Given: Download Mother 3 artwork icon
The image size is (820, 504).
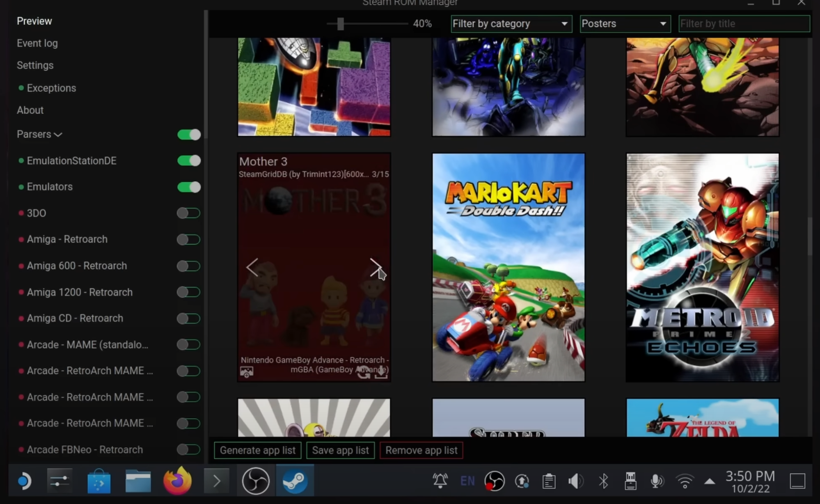Looking at the screenshot, I should [381, 372].
